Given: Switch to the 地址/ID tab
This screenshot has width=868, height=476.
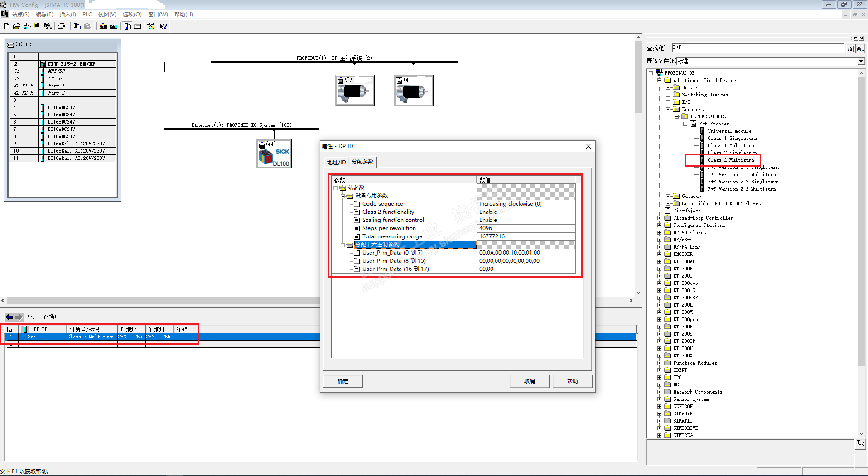Looking at the screenshot, I should [x=336, y=163].
